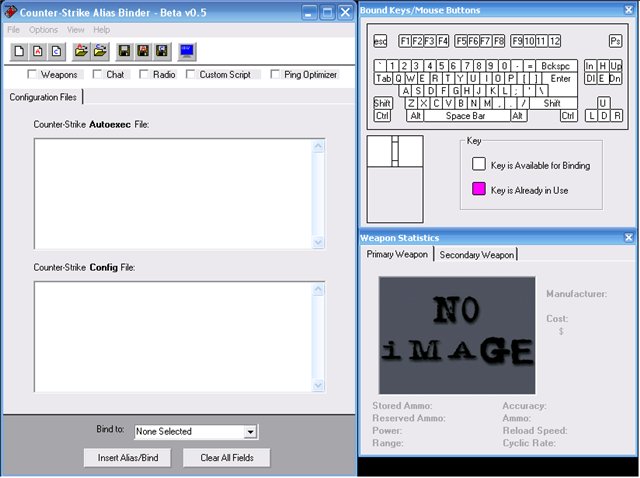Click the esc key on keyboard map
This screenshot has height=478, width=640.
380,41
